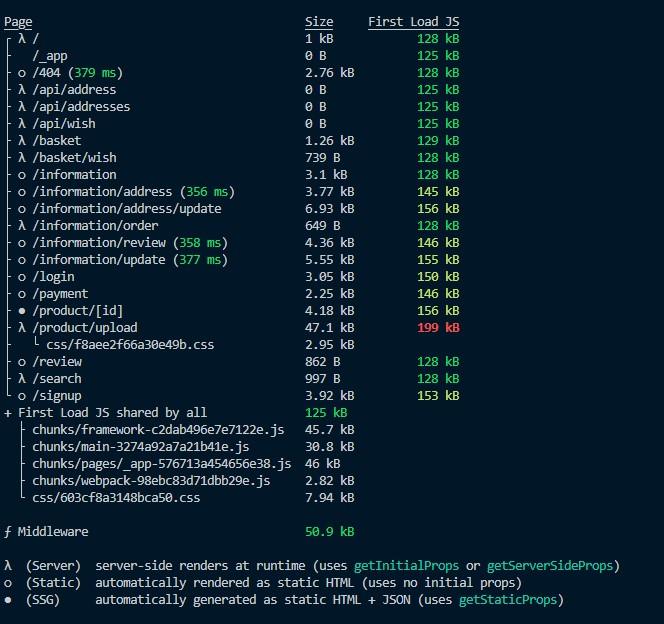Click the green "50.9 kB" middleware size
The image size is (664, 624).
[329, 532]
